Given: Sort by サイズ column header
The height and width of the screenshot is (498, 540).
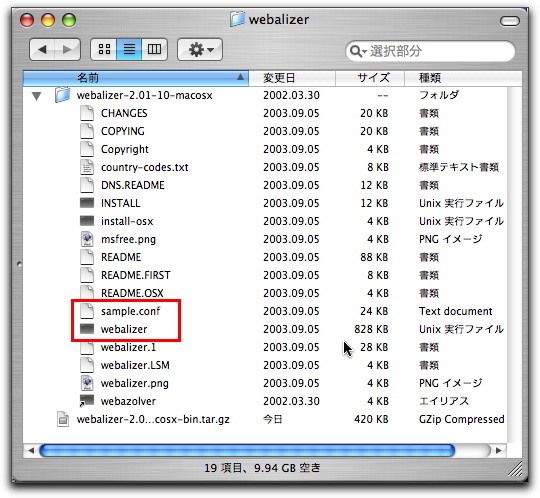Looking at the screenshot, I should pyautogui.click(x=370, y=78).
